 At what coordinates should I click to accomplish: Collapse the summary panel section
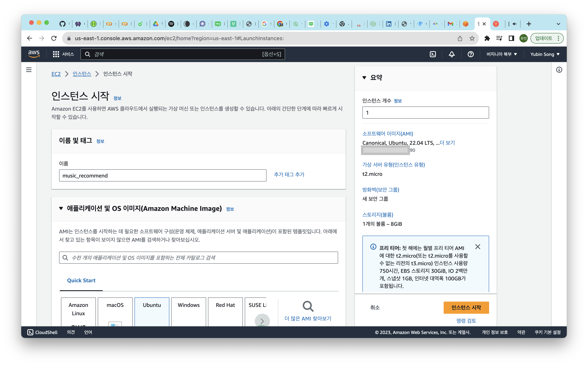(364, 78)
